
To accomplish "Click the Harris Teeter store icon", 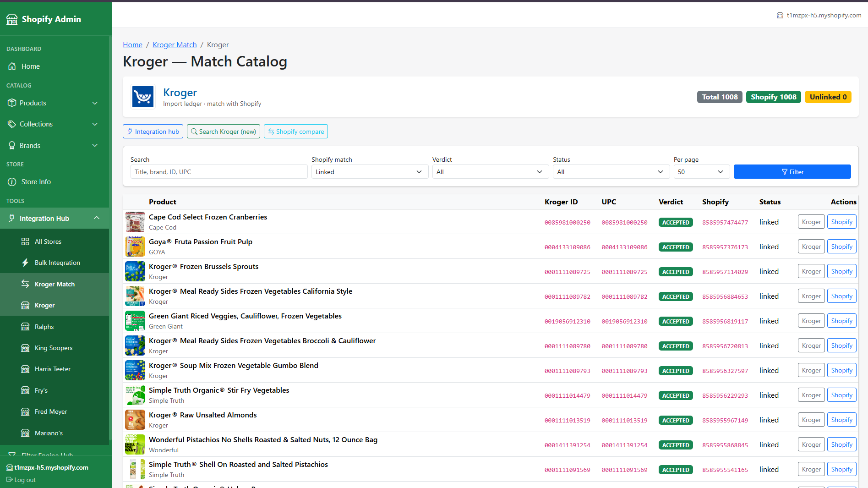I will 25,369.
